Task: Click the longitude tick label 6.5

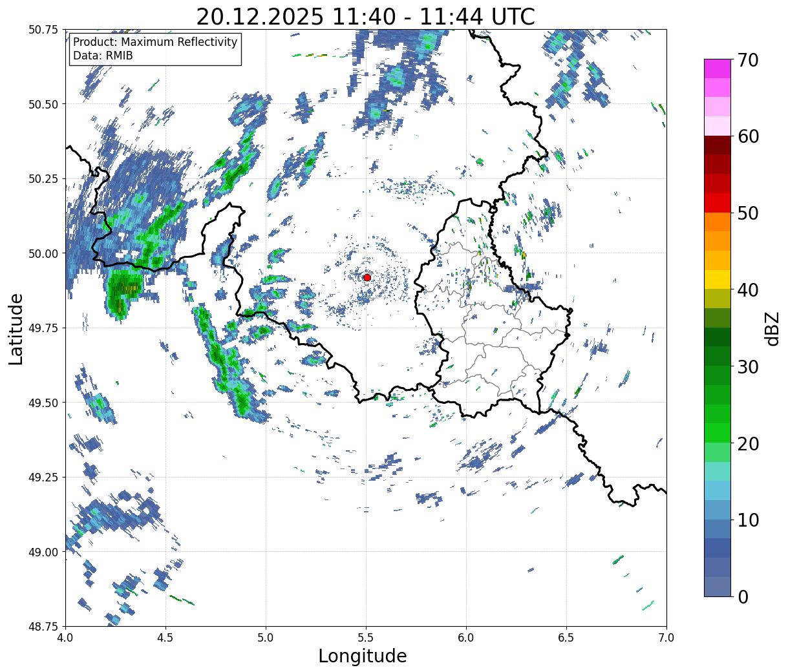Action: [x=566, y=637]
